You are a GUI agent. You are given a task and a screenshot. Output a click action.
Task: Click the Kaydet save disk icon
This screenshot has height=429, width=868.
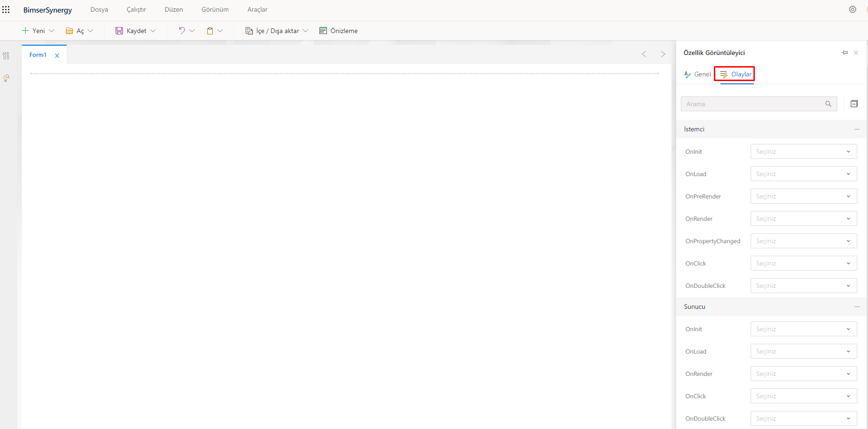[x=119, y=31]
